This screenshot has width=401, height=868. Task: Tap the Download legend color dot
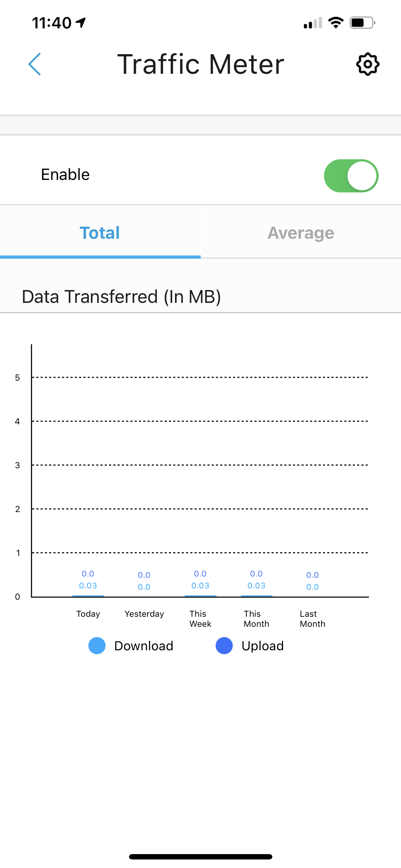97,646
